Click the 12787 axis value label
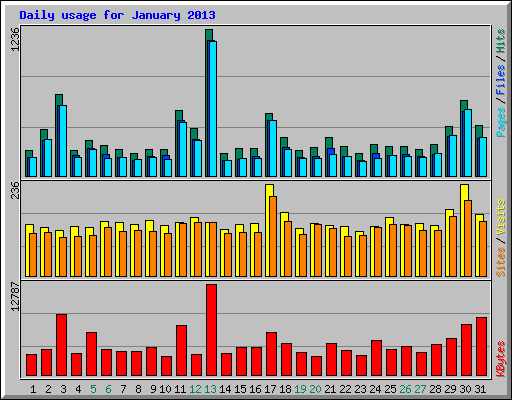The image size is (512, 400). pos(15,297)
